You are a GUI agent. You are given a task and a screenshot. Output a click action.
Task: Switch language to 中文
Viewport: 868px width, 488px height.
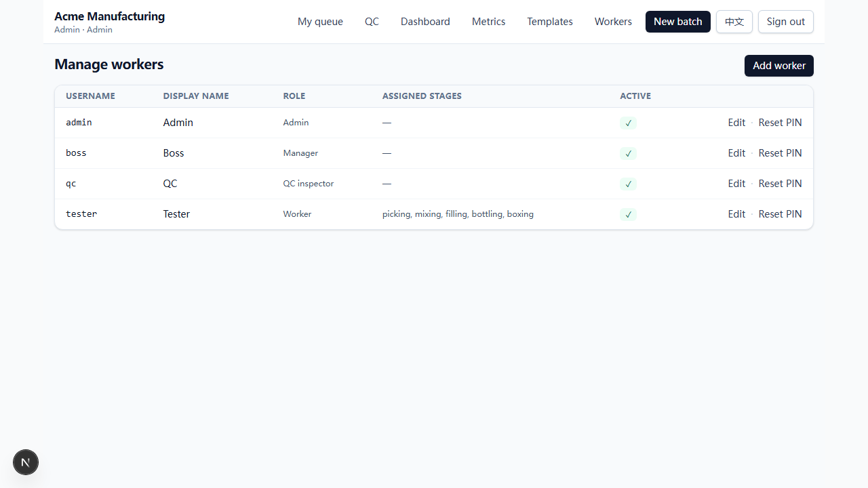(x=734, y=22)
